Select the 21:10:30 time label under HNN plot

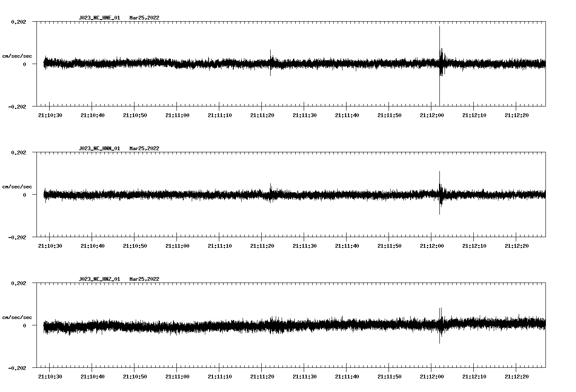click(50, 246)
